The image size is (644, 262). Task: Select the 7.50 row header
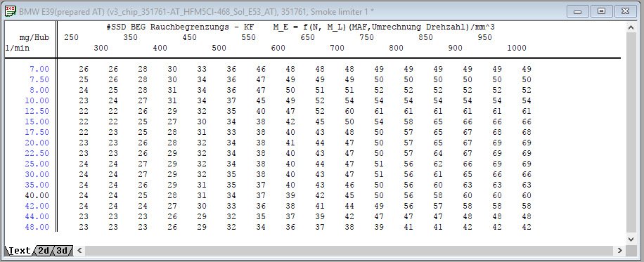[39, 79]
